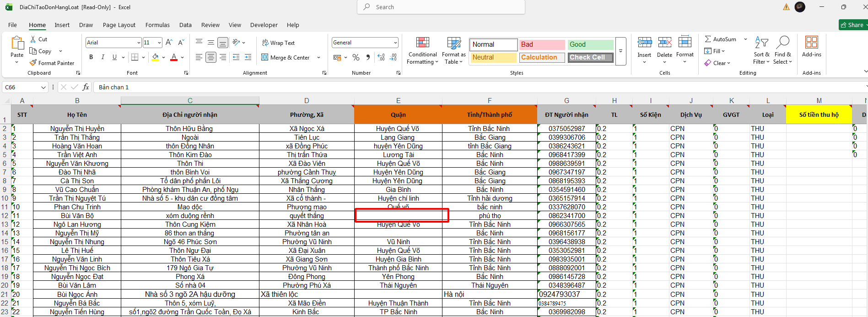
Task: Open Find & Select magnifier icon
Action: point(783,42)
